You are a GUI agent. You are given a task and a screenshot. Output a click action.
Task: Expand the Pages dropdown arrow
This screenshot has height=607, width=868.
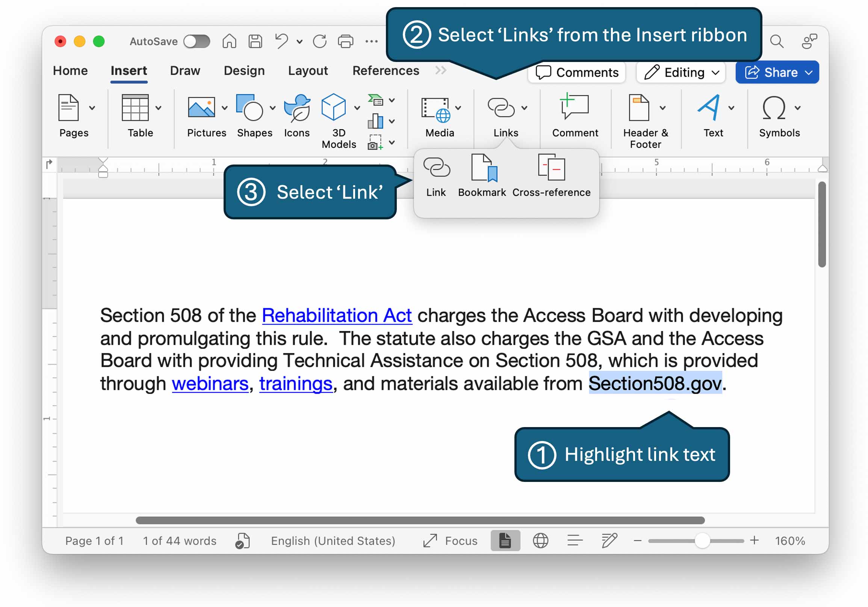click(x=92, y=108)
